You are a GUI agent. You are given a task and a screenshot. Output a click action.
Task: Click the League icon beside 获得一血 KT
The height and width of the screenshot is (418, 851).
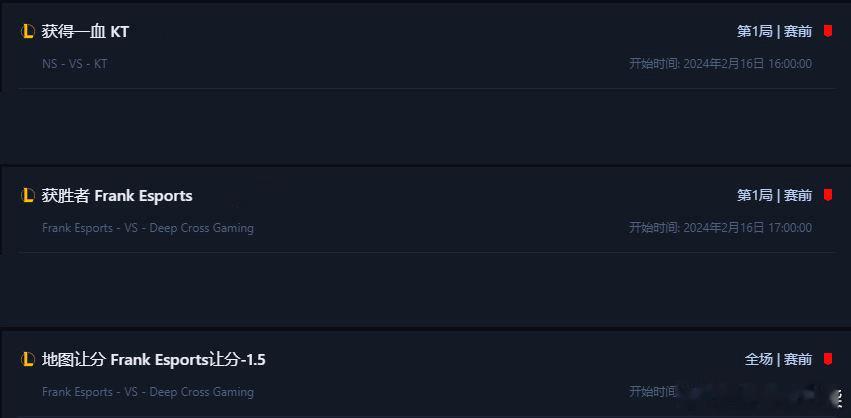[27, 31]
